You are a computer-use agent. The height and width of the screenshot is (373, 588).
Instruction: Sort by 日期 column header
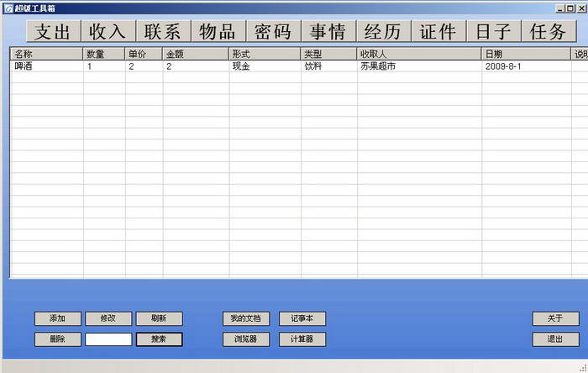click(526, 54)
